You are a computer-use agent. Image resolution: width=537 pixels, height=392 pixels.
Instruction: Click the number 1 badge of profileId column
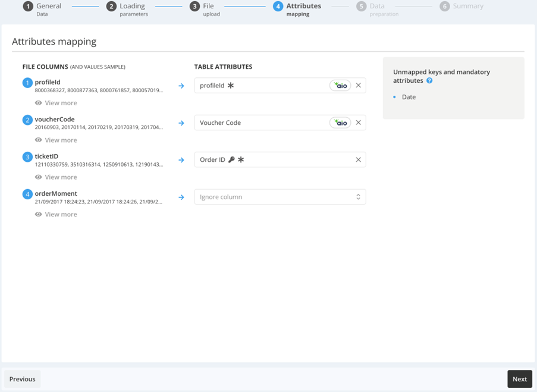(x=27, y=83)
